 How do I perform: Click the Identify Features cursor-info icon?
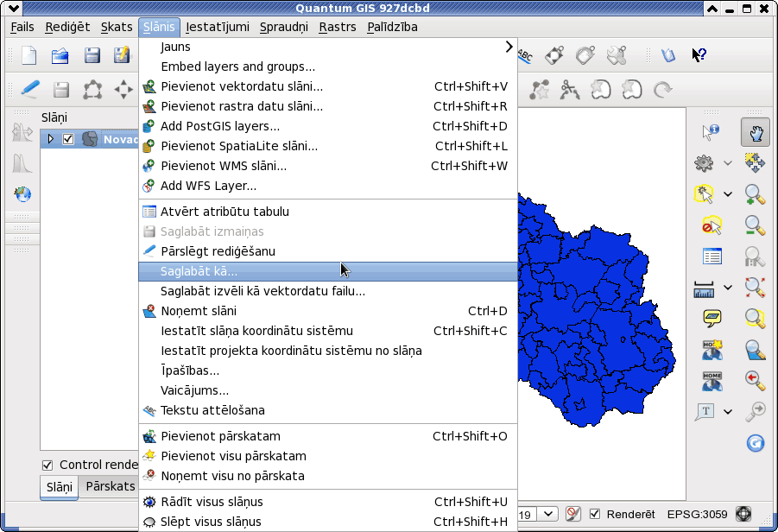(711, 132)
